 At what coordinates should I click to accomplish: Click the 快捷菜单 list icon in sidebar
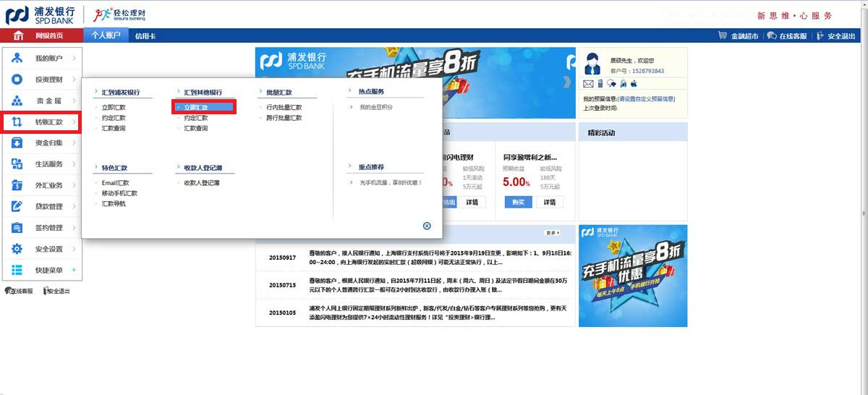[17, 270]
